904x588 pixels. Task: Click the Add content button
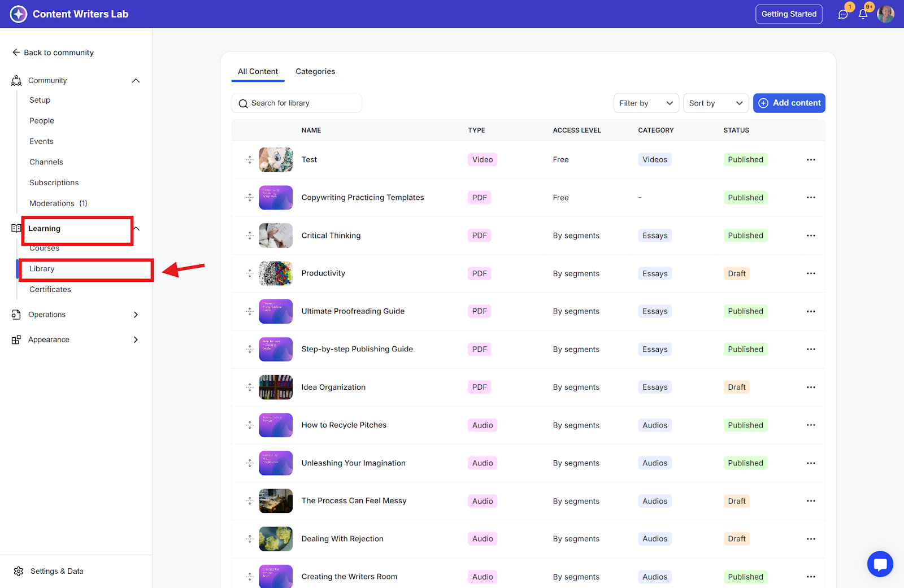(x=789, y=103)
